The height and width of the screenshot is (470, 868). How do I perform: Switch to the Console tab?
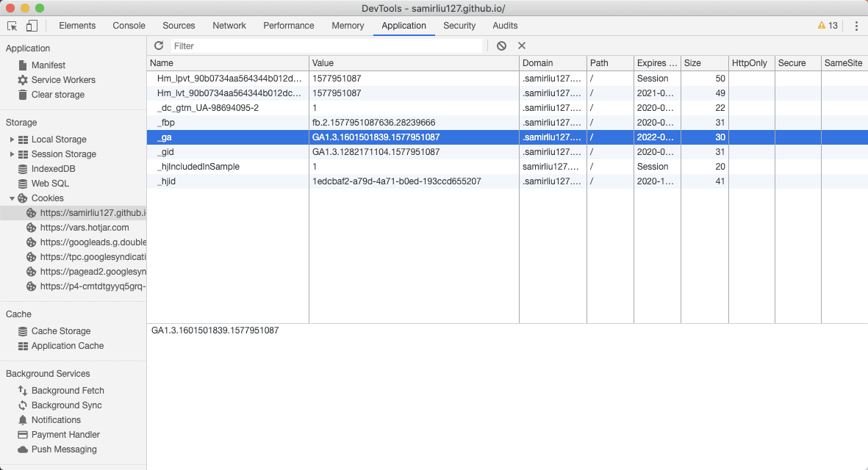[129, 26]
